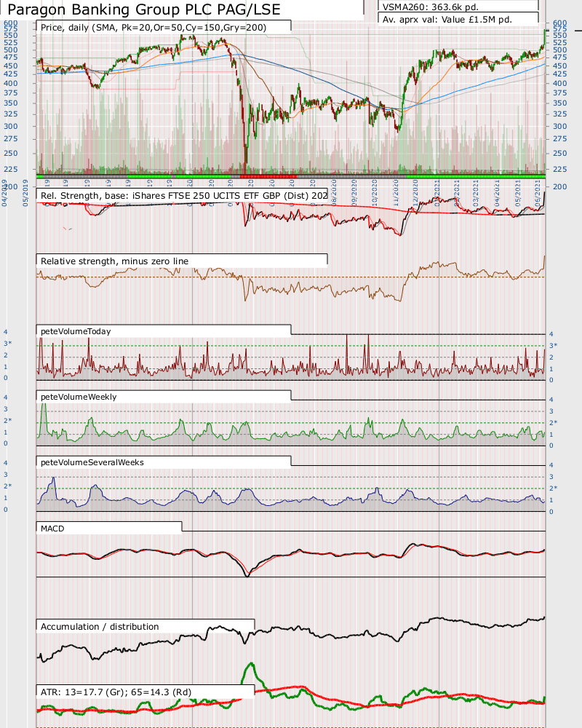The width and height of the screenshot is (582, 728).
Task: Click the 400 value on right price axis
Action: point(559,84)
